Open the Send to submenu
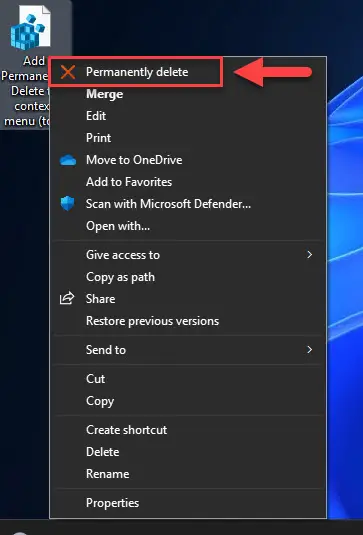 tap(188, 350)
